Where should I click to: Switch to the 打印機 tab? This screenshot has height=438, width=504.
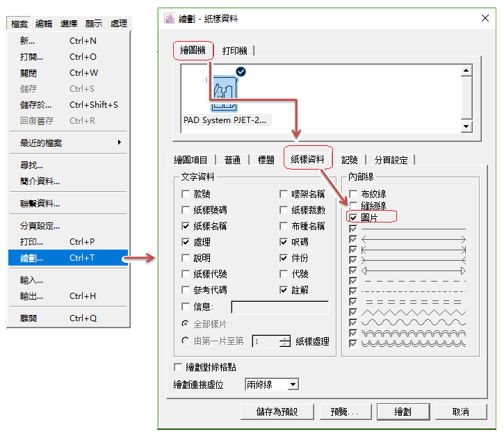[x=236, y=51]
